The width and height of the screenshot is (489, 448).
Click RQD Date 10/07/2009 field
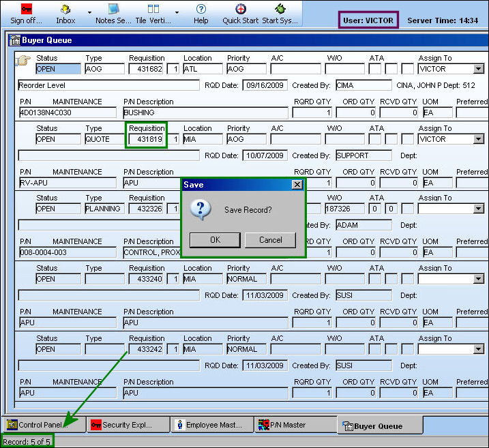(265, 155)
